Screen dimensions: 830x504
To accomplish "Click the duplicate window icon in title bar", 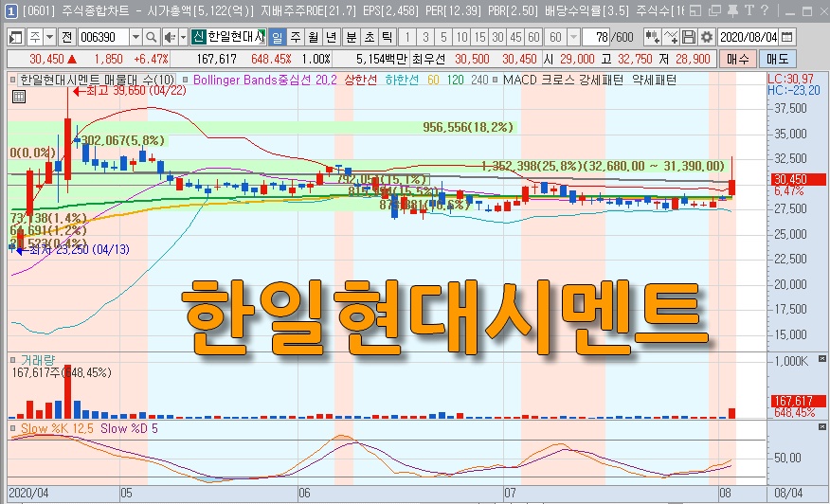I will point(714,10).
